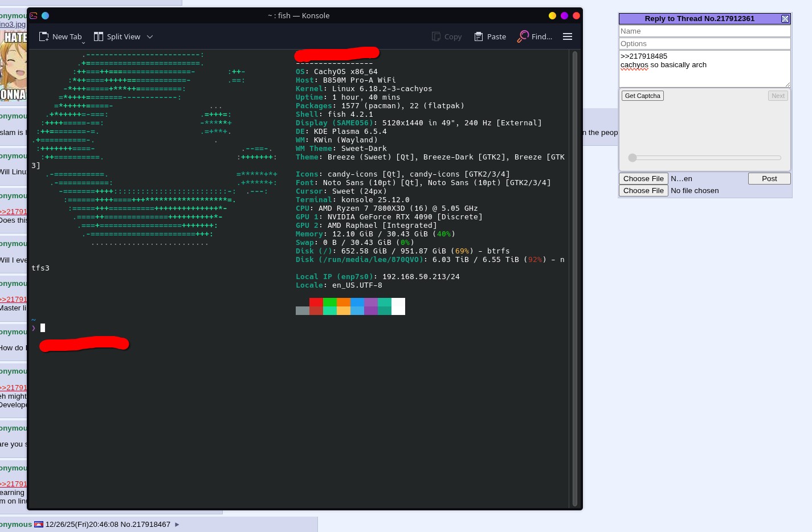The width and height of the screenshot is (812, 532).
Task: Click the Konsole app icon in title bar
Action: pyautogui.click(x=34, y=15)
